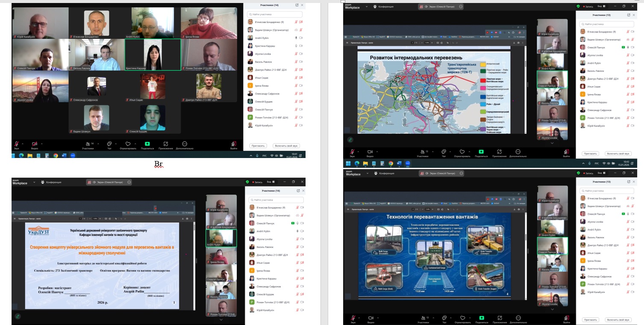Pop out Участники (14) panel in gallery-view window
The width and height of the screenshot is (644, 325).
tap(297, 5)
